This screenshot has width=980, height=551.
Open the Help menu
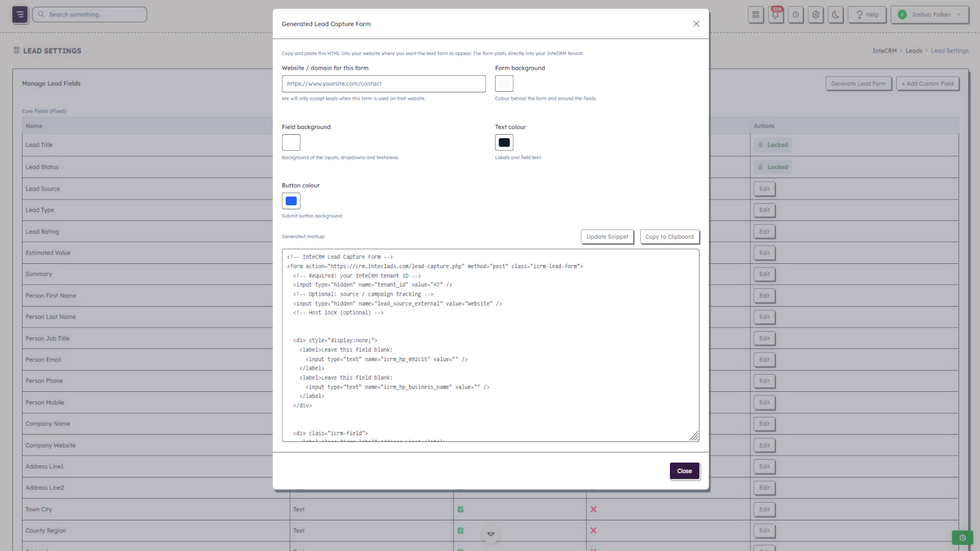[867, 14]
